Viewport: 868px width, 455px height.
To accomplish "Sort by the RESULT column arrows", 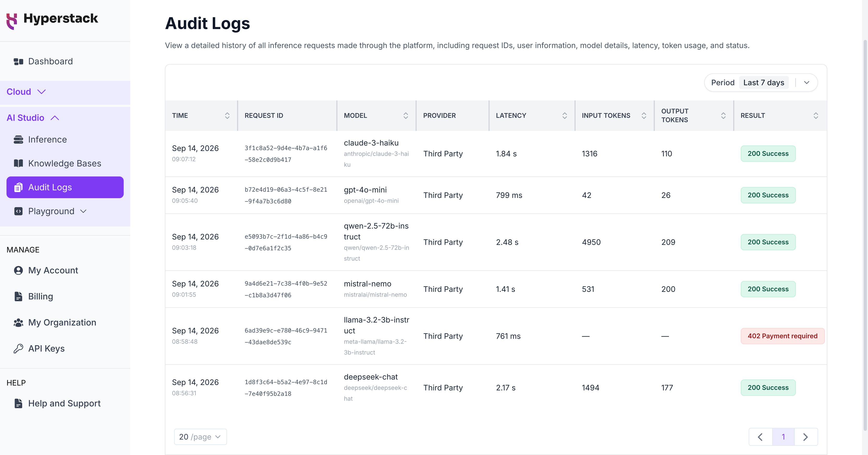I will (x=816, y=116).
